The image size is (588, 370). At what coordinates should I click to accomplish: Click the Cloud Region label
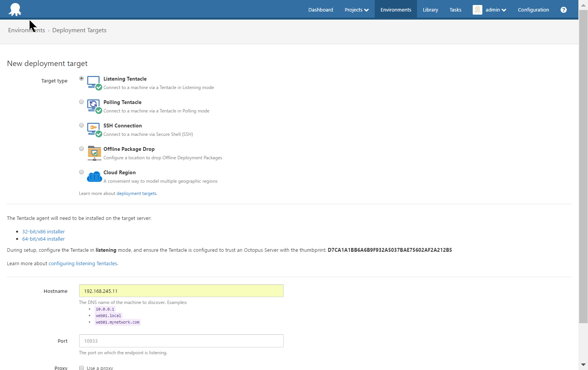point(120,172)
